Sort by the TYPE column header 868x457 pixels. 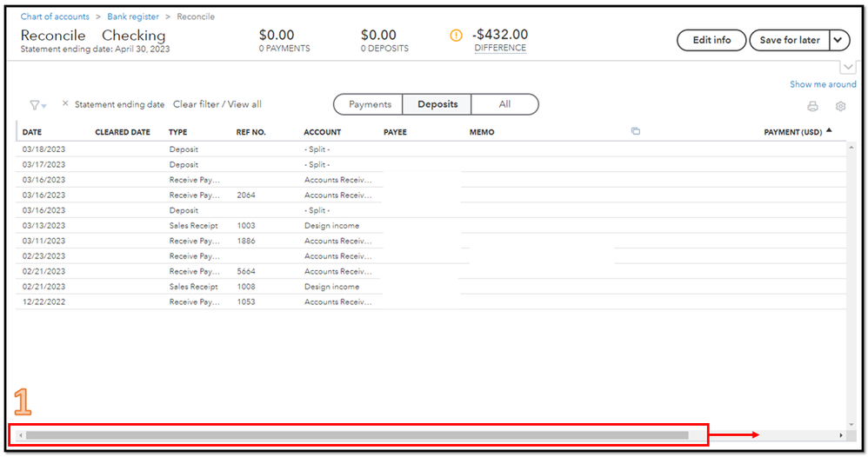(x=177, y=132)
